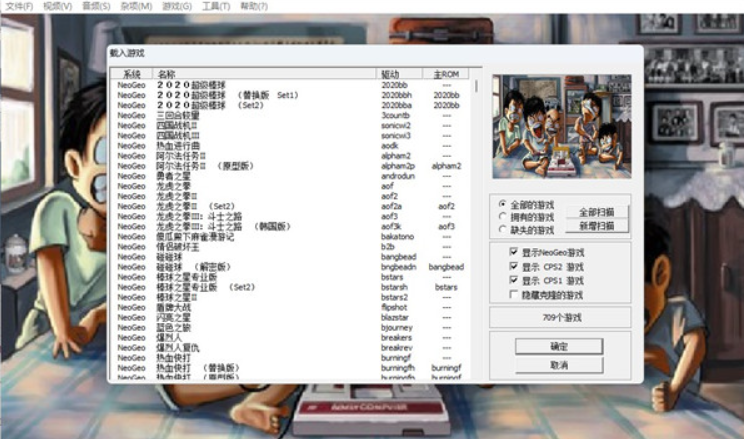The width and height of the screenshot is (744, 439).
Task: Open the 工具(T) menu
Action: (x=216, y=6)
